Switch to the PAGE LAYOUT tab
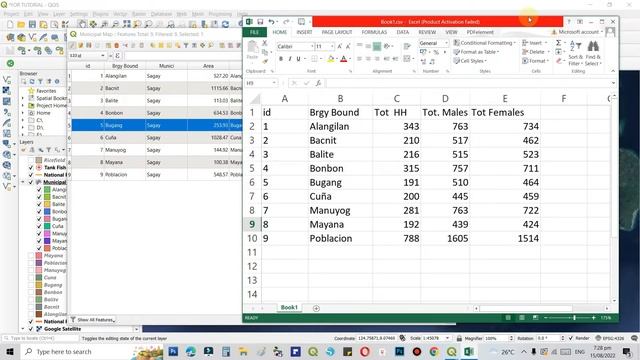Image resolution: width=640 pixels, height=360 pixels. (x=337, y=32)
